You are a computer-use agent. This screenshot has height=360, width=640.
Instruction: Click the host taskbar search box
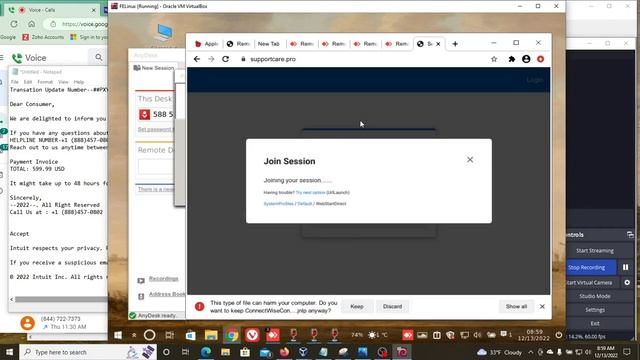point(88,352)
